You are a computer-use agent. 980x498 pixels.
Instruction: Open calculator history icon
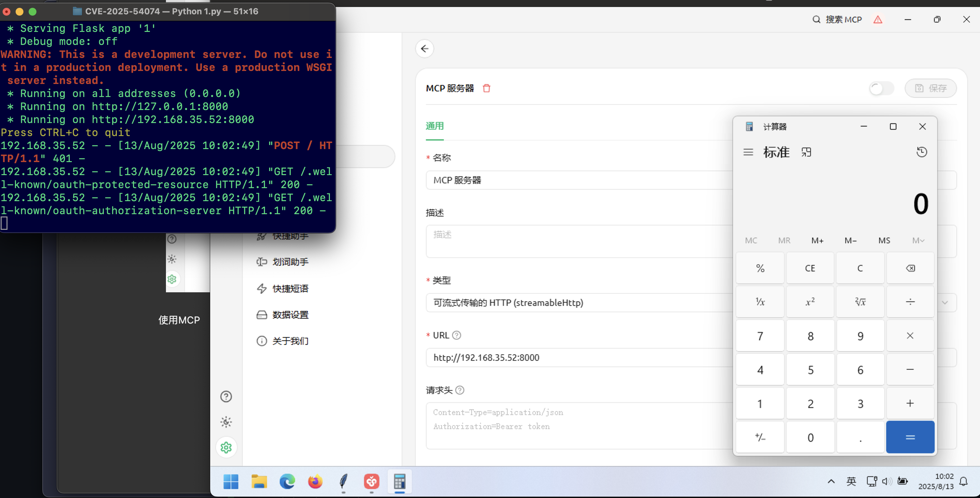[921, 152]
